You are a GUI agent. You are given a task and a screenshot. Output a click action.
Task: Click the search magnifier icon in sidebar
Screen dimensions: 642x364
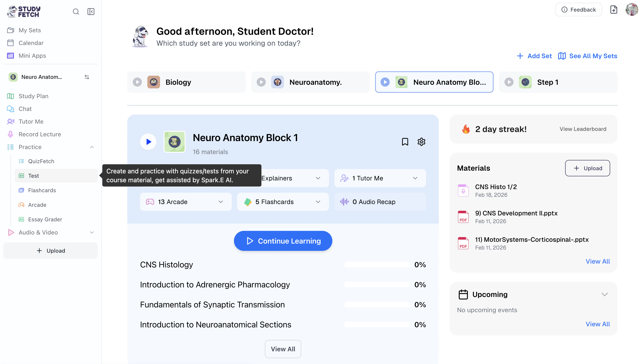76,12
